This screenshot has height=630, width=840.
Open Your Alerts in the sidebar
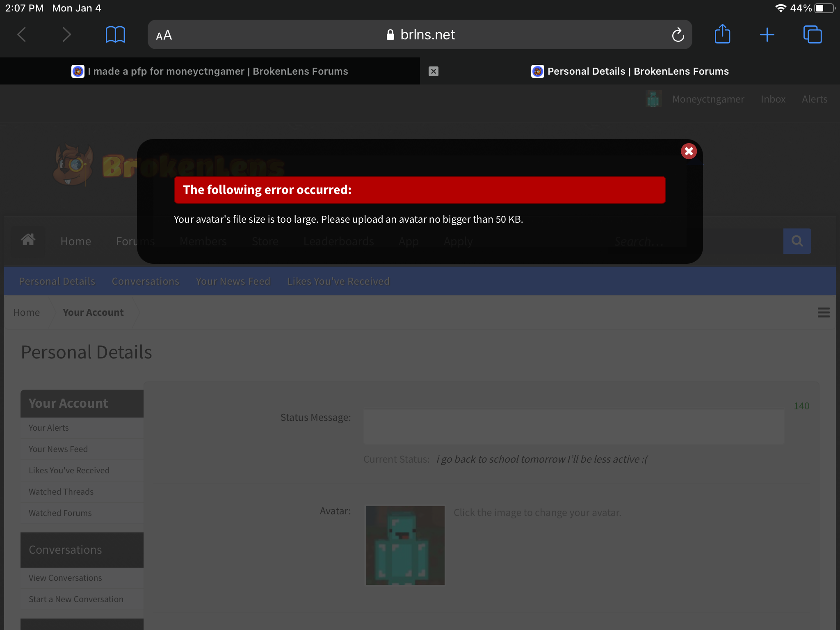coord(49,428)
